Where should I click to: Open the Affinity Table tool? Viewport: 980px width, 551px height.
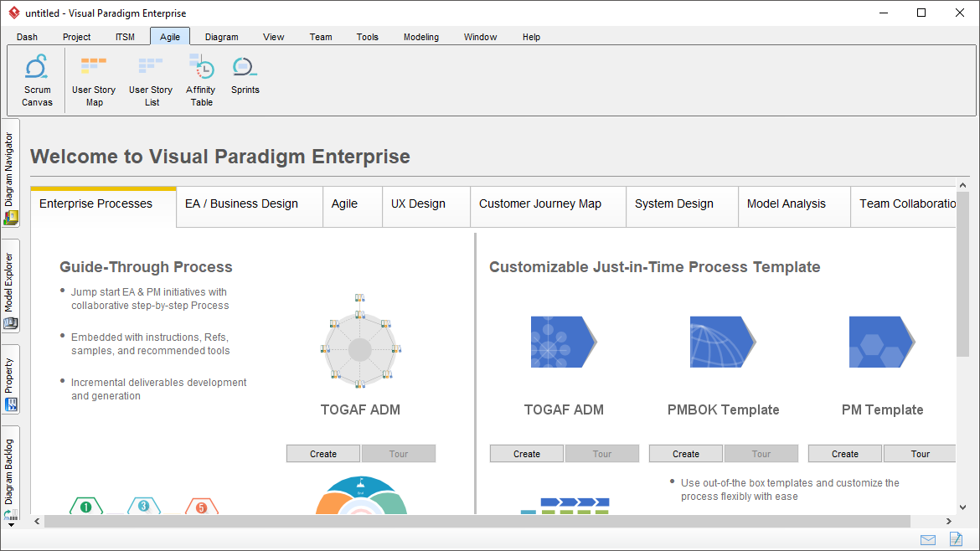pyautogui.click(x=201, y=80)
